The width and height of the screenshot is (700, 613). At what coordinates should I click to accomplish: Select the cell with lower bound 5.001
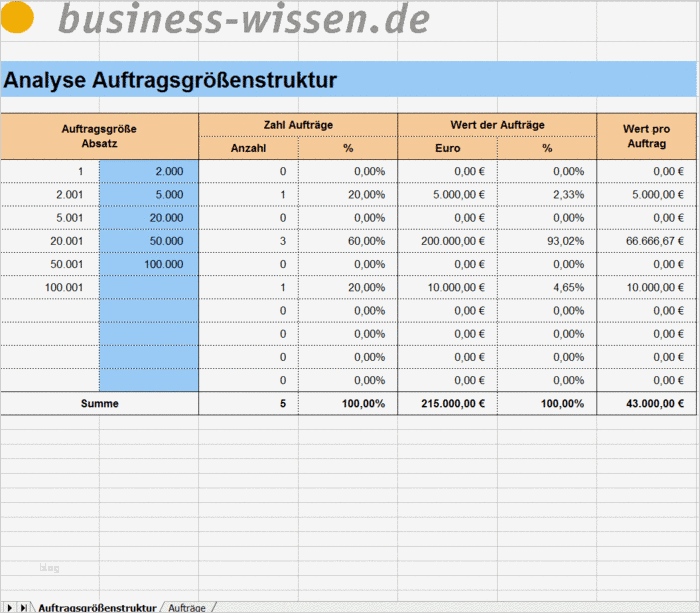50,218
